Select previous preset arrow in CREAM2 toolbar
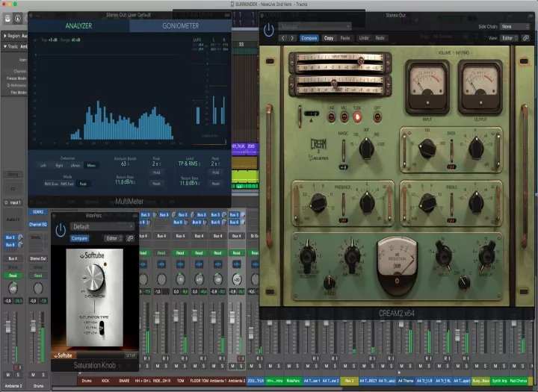The width and height of the screenshot is (538, 392). pyautogui.click(x=282, y=37)
